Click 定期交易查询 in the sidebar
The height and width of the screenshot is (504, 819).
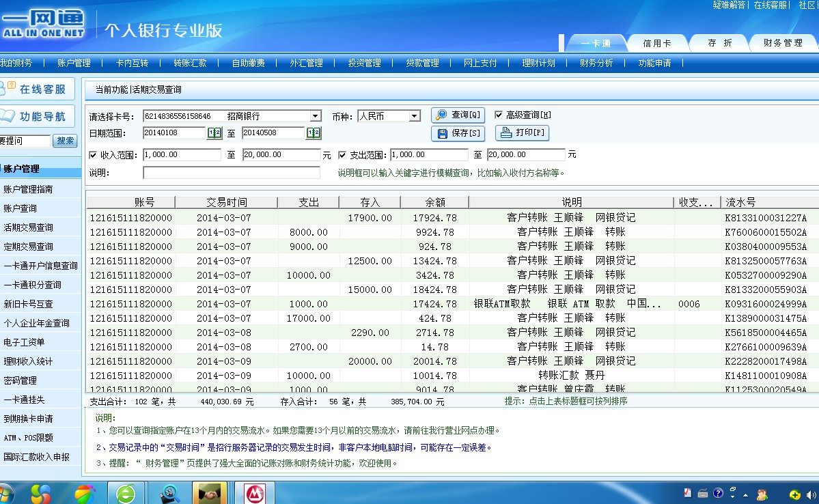pyautogui.click(x=28, y=247)
